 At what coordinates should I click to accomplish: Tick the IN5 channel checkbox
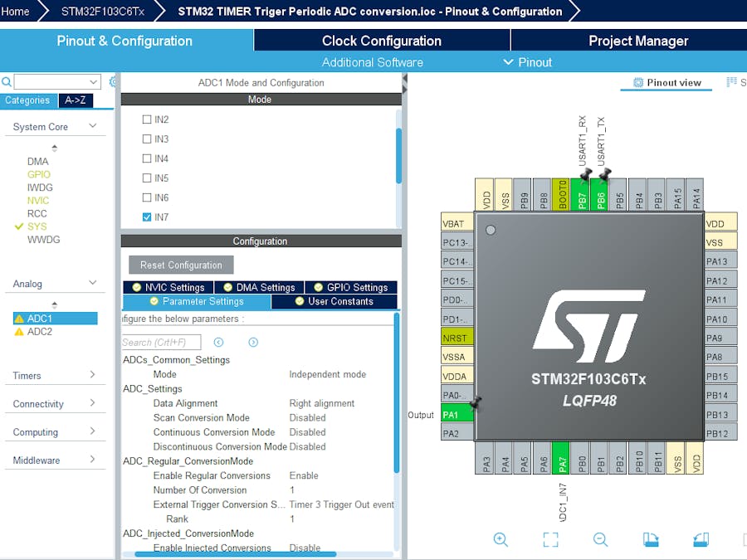147,178
